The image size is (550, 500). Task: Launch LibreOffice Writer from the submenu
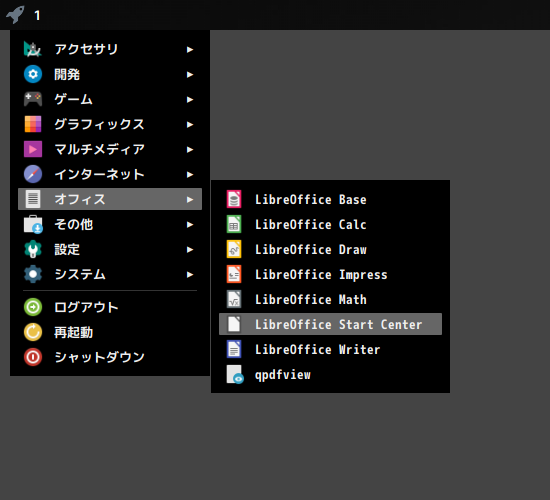click(x=330, y=349)
